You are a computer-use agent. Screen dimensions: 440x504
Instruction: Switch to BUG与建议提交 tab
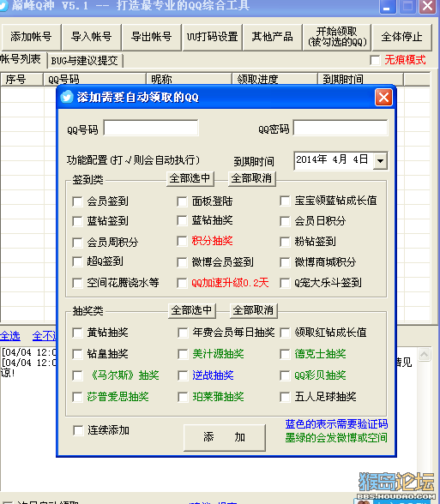pyautogui.click(x=85, y=60)
